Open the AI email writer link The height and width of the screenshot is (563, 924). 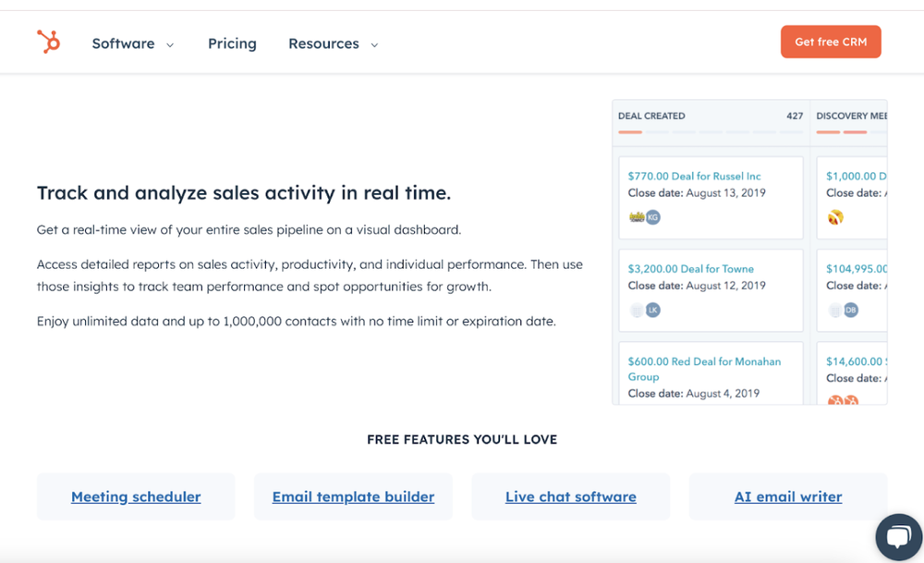787,496
